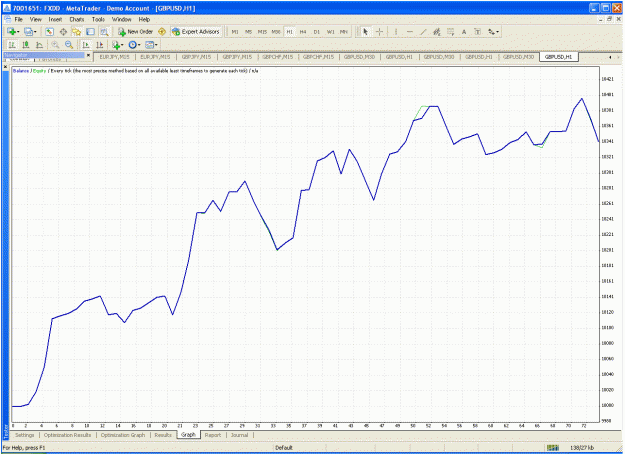The width and height of the screenshot is (625, 454).
Task: Open the Insert menu
Action: point(55,19)
